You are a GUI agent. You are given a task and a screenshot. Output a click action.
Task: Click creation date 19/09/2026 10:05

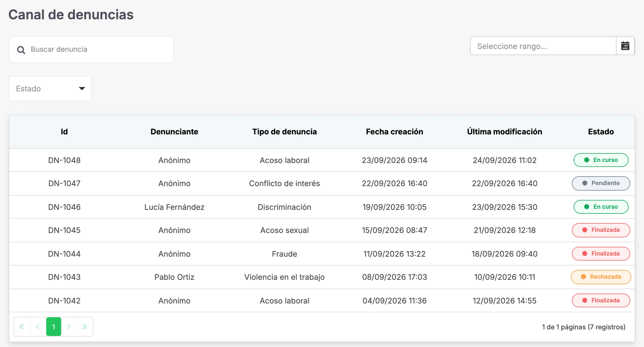pyautogui.click(x=395, y=207)
